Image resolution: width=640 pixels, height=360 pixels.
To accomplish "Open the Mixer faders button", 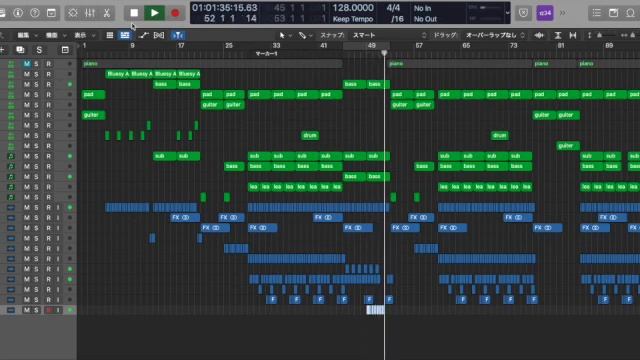I will click(90, 13).
